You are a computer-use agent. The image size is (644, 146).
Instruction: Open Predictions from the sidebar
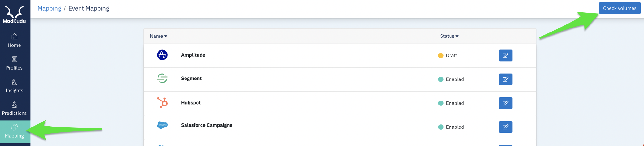point(14,109)
